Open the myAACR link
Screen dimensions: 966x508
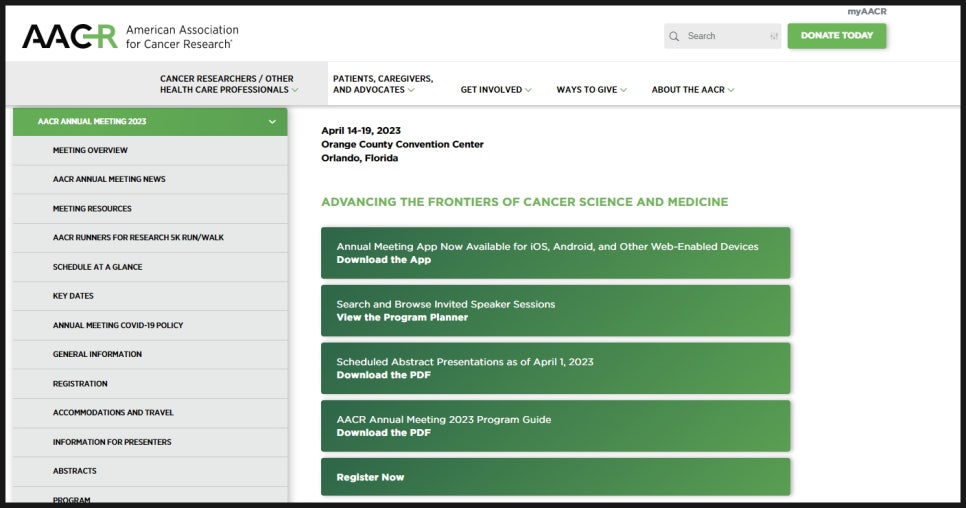pyautogui.click(x=867, y=12)
